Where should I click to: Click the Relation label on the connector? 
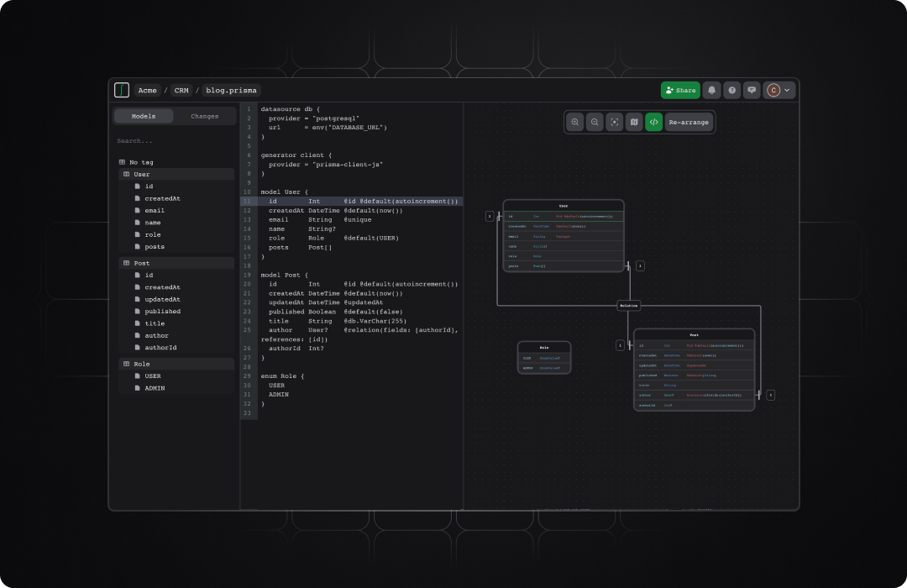click(629, 306)
